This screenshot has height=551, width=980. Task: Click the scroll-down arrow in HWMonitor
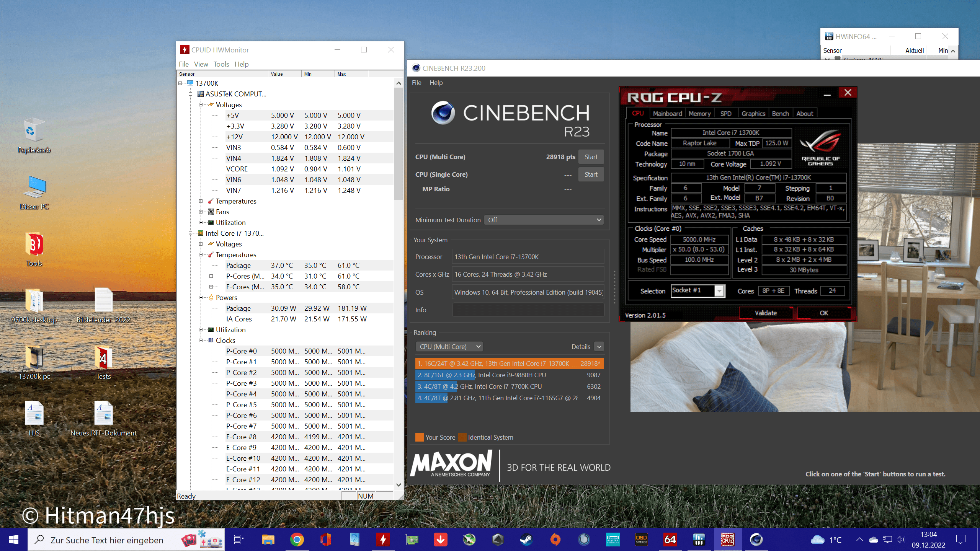[x=399, y=485]
